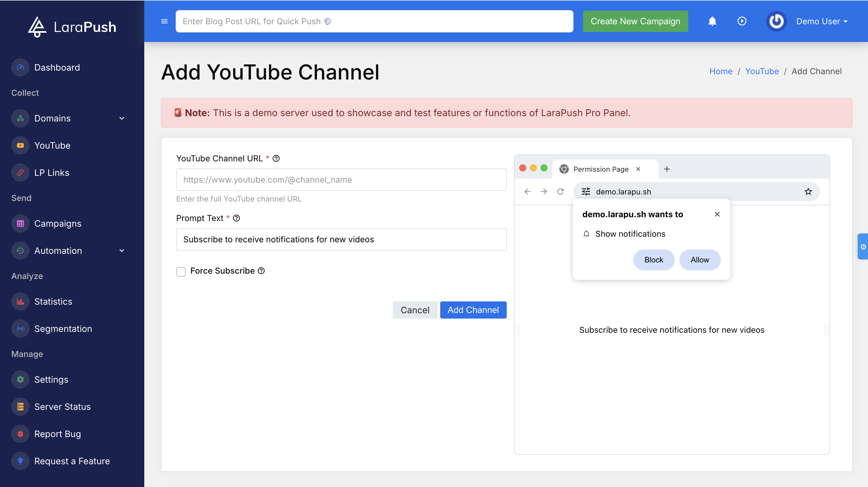The image size is (868, 487).
Task: Click the preview bookmark star icon
Action: 808,191
